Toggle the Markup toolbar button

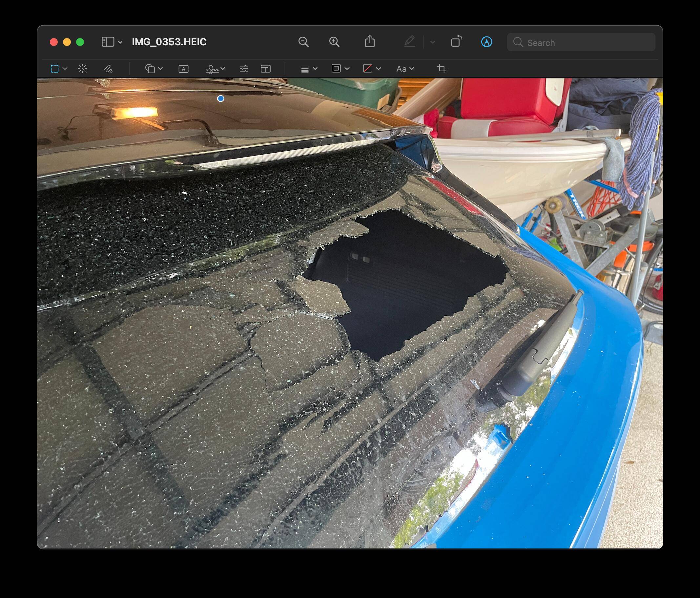click(486, 42)
